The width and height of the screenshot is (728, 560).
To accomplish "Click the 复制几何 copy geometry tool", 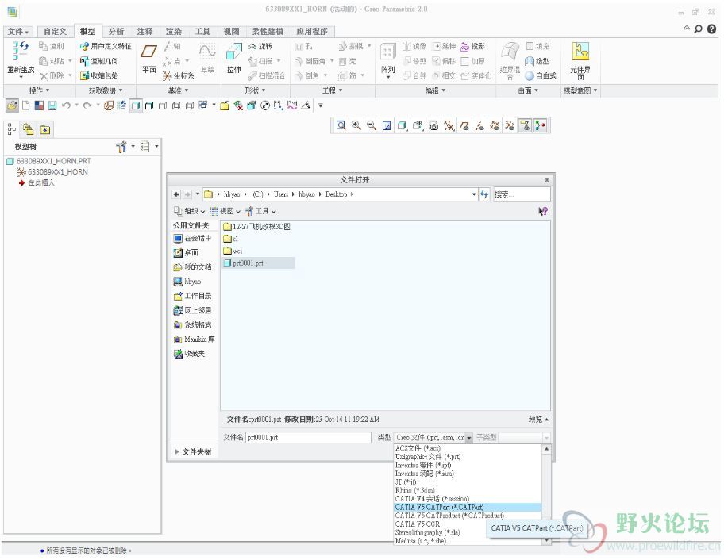I will pos(99,61).
